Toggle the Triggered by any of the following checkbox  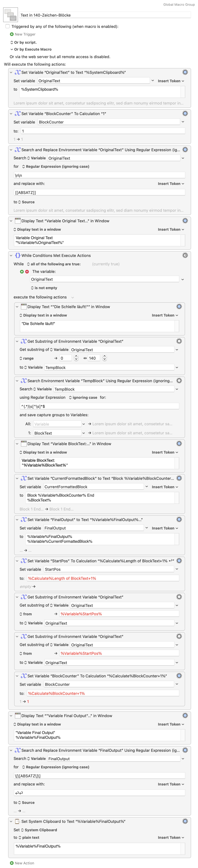[x=7, y=26]
